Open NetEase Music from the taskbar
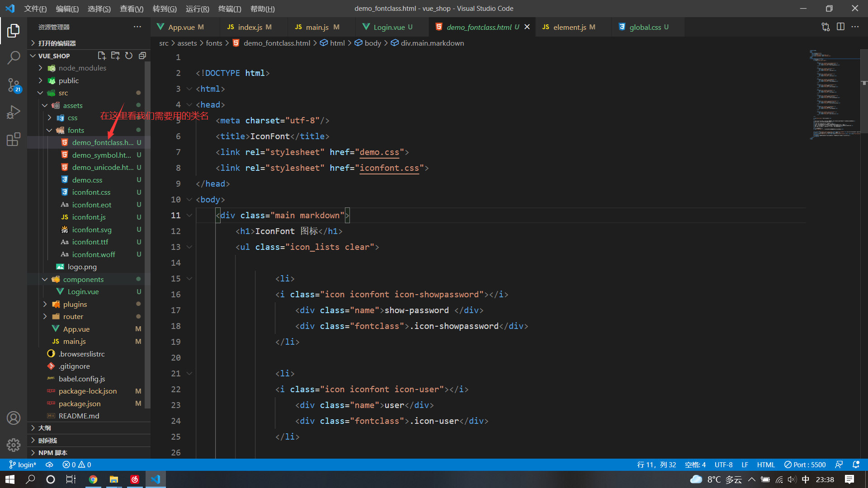The width and height of the screenshot is (868, 488). [x=135, y=479]
